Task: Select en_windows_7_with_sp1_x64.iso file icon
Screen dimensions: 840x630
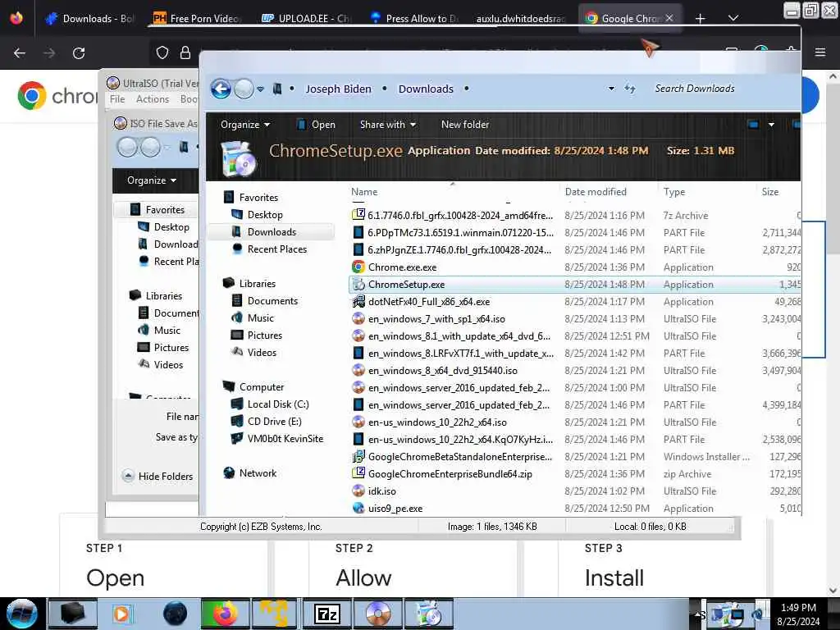Action: (x=358, y=319)
